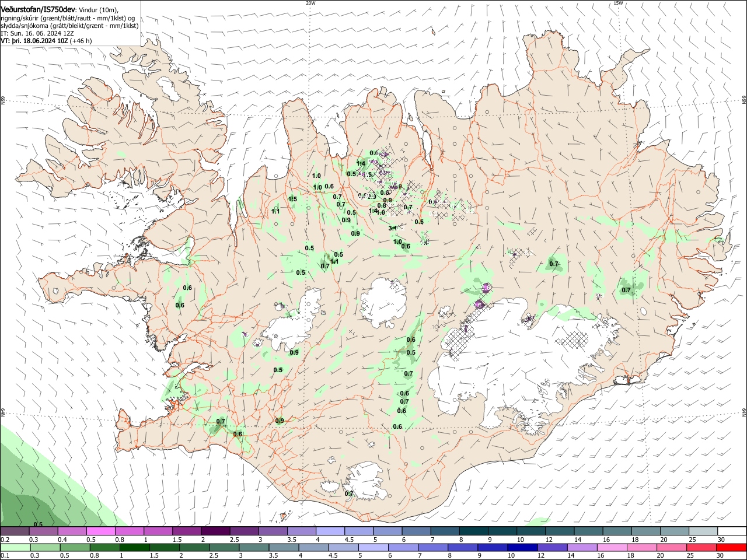Click the 12 label in upper legend row

[548, 540]
